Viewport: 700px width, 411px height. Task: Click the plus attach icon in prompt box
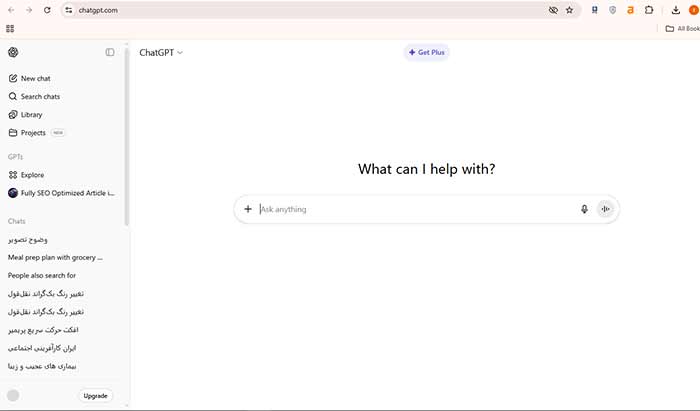(248, 209)
